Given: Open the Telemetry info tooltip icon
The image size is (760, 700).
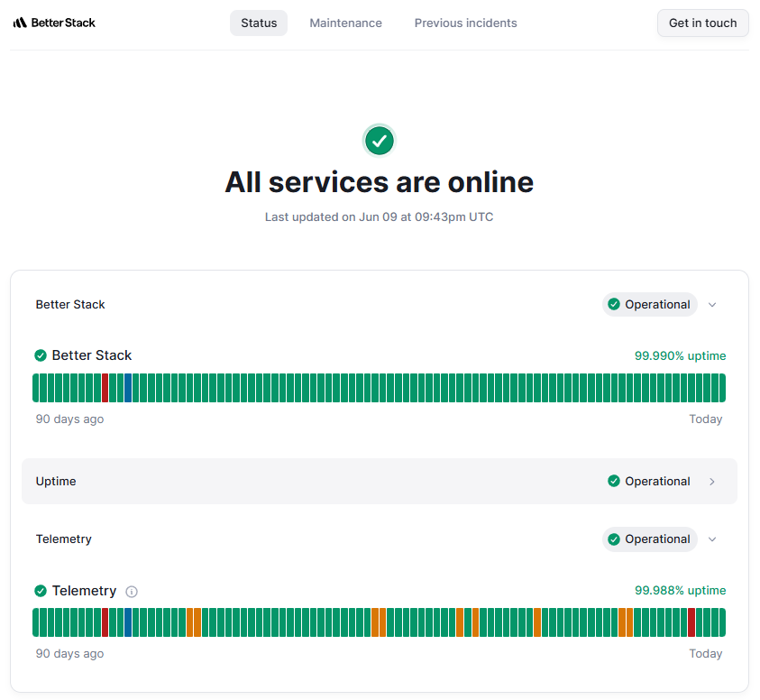Looking at the screenshot, I should tap(132, 591).
